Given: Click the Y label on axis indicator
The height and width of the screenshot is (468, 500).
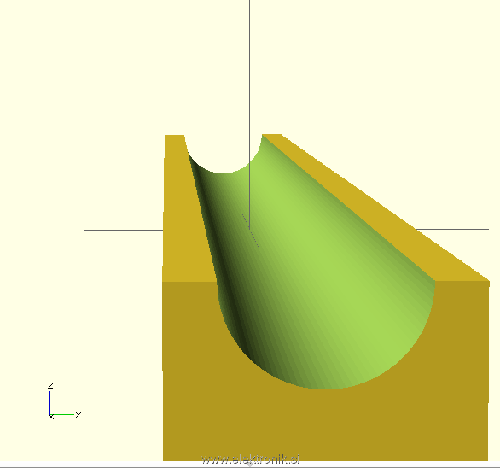Looking at the screenshot, I should 78,415.
